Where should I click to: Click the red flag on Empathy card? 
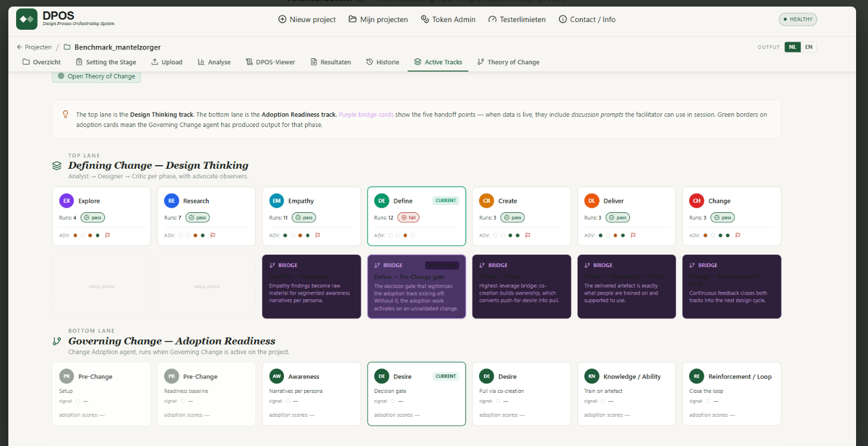(x=317, y=236)
